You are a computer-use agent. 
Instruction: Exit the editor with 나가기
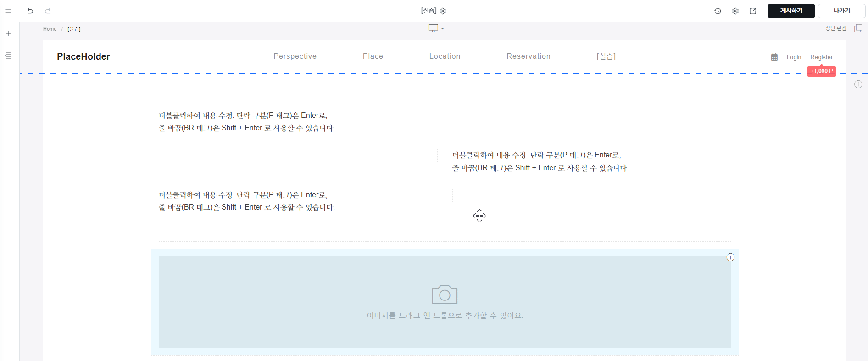(x=841, y=11)
